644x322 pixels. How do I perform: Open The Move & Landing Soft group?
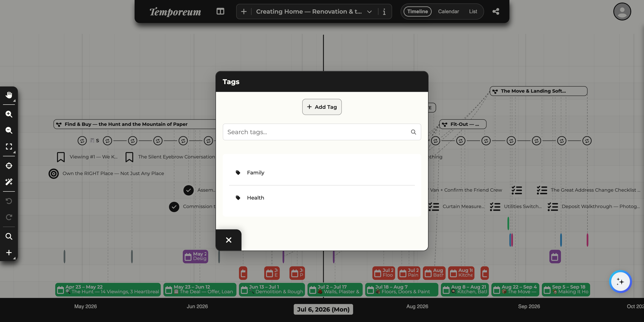pos(539,91)
